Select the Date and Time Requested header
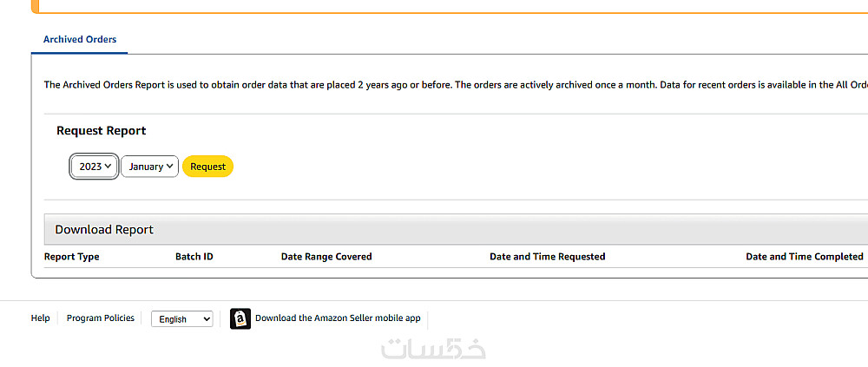This screenshot has height=367, width=868. [547, 257]
